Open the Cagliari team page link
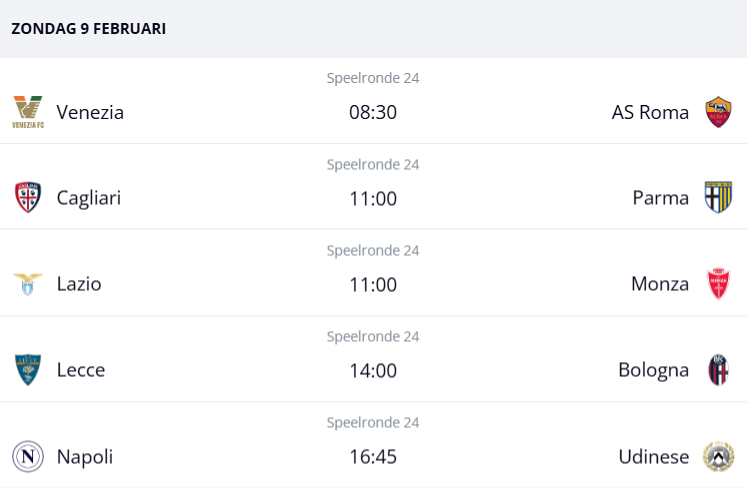The width and height of the screenshot is (748, 488). coord(89,198)
